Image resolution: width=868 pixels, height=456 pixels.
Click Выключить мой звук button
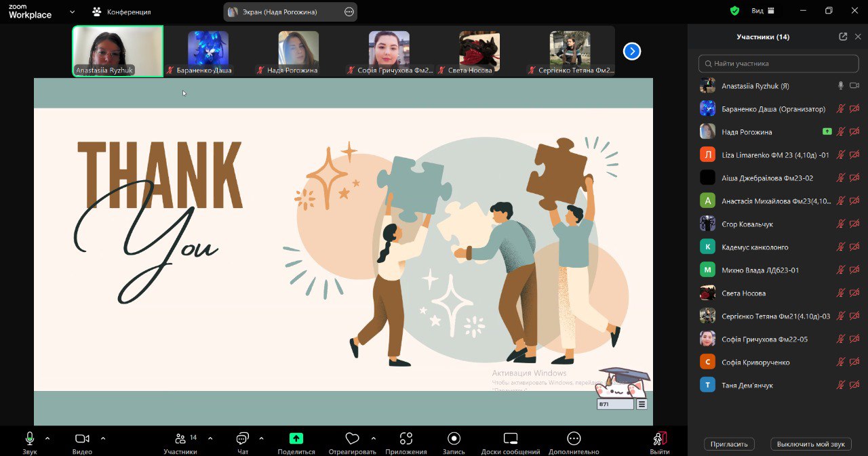[811, 444]
